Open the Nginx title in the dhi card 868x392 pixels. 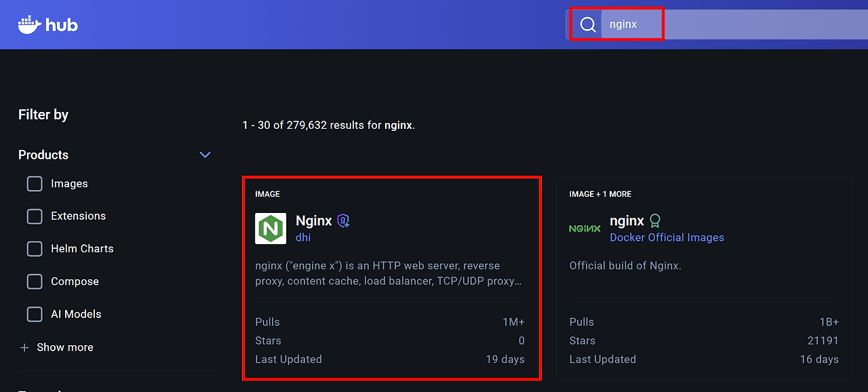coord(313,221)
